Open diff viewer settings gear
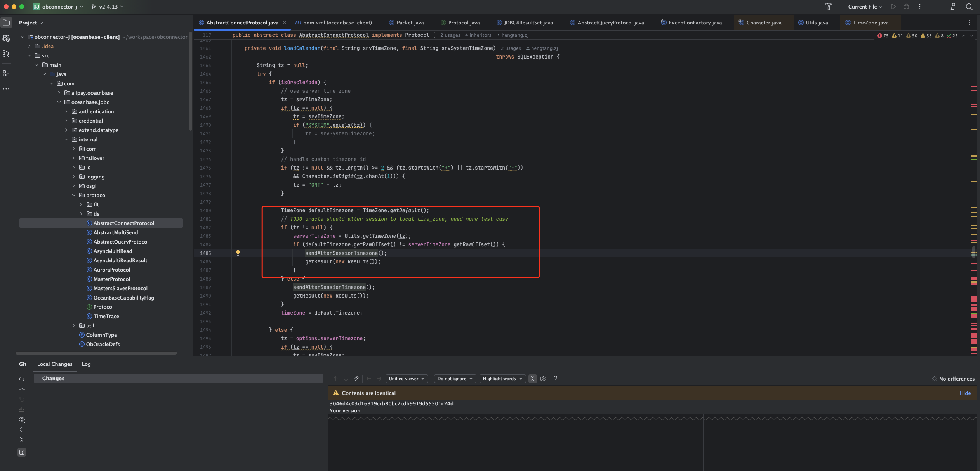The width and height of the screenshot is (980, 471). click(543, 379)
